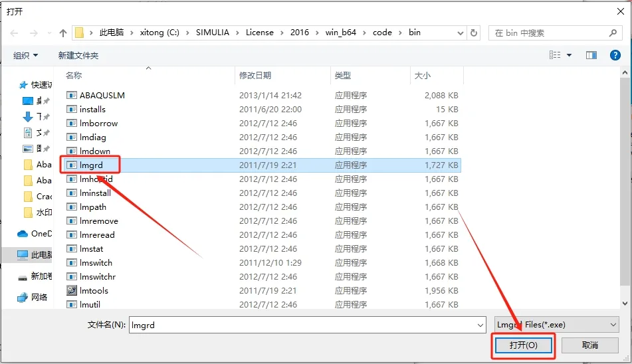Open OneDrive in the sidebar
Image resolution: width=632 pixels, height=364 pixels.
(x=35, y=234)
